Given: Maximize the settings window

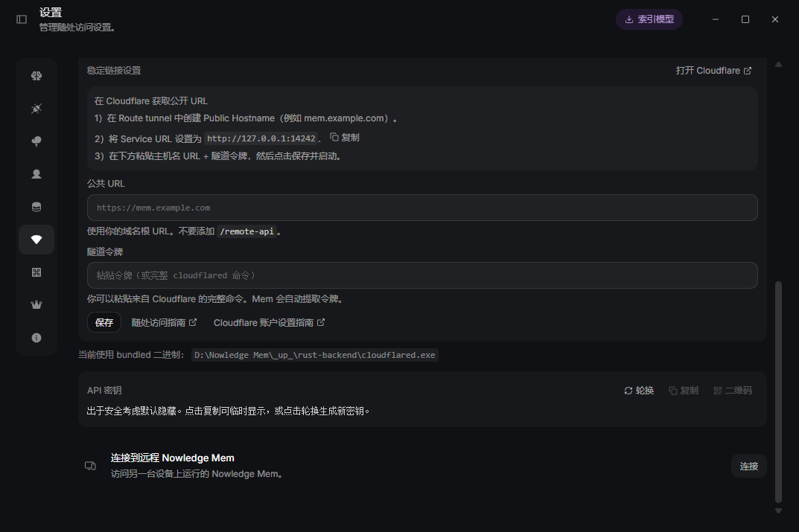Looking at the screenshot, I should (x=745, y=19).
